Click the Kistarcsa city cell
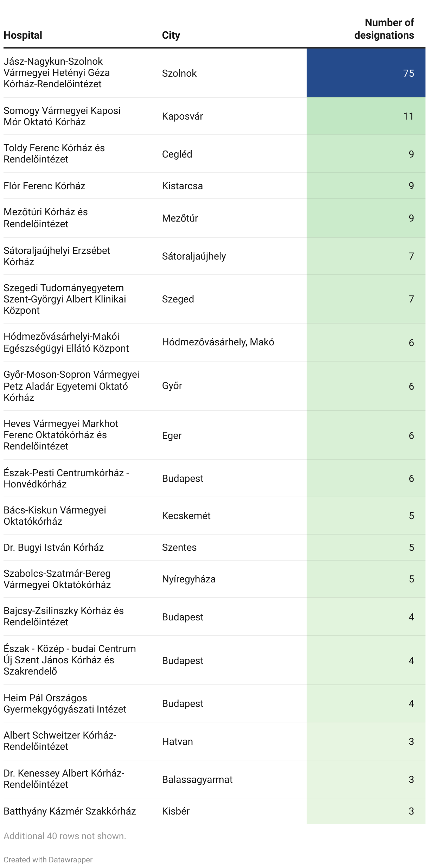This screenshot has width=429, height=868. (182, 186)
